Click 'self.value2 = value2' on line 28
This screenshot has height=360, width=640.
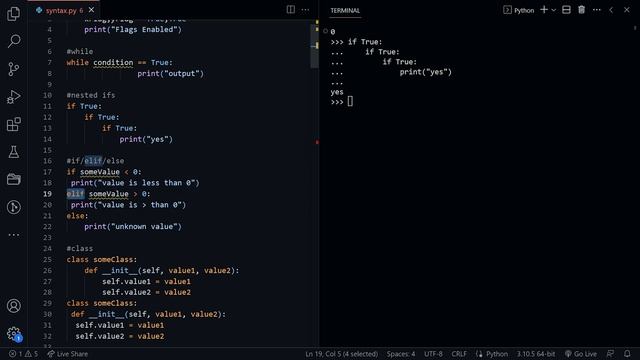coord(146,292)
